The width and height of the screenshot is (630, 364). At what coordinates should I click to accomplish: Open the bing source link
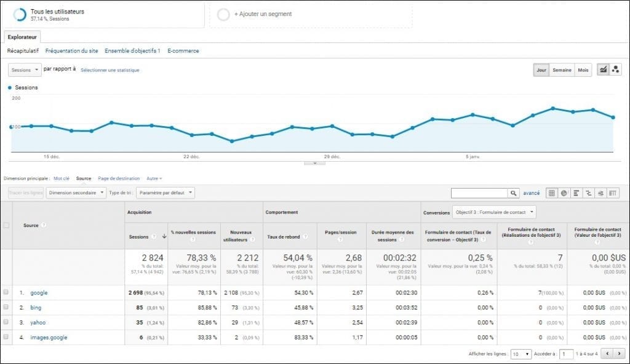pos(36,307)
